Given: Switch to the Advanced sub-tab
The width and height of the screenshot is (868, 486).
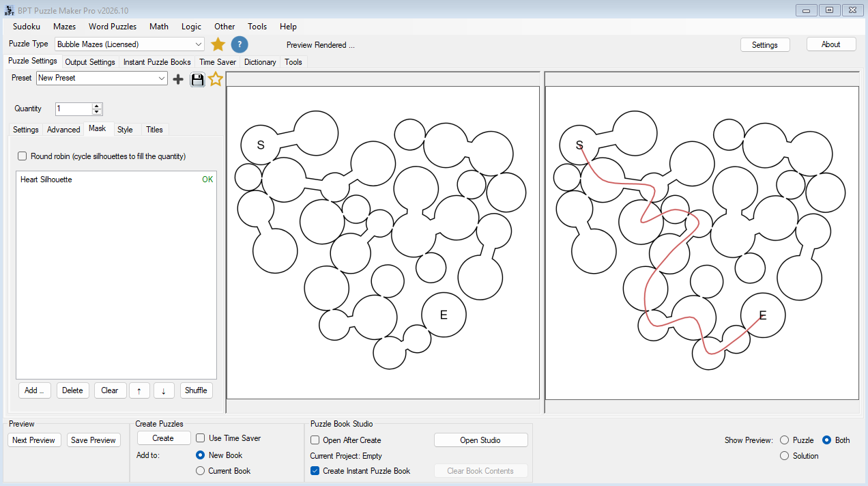Looking at the screenshot, I should [63, 130].
